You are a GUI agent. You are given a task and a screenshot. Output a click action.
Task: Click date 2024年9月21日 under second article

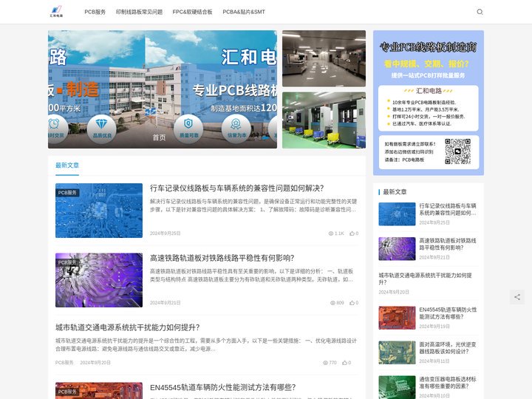[x=166, y=303]
